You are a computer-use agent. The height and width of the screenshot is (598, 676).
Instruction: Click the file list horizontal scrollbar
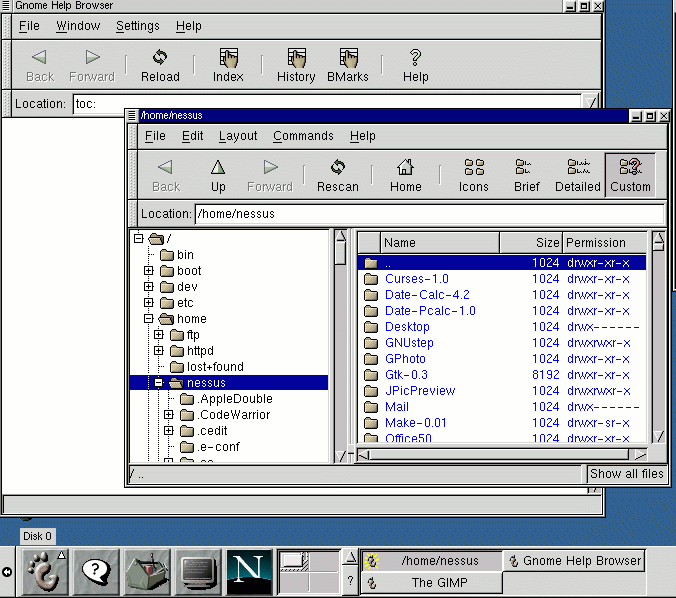click(499, 454)
